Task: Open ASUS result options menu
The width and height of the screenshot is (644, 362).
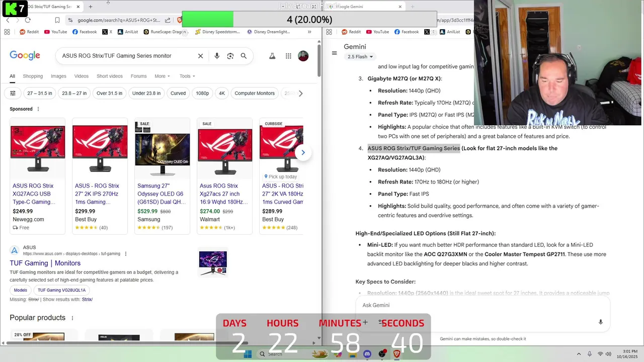Action: (126, 254)
